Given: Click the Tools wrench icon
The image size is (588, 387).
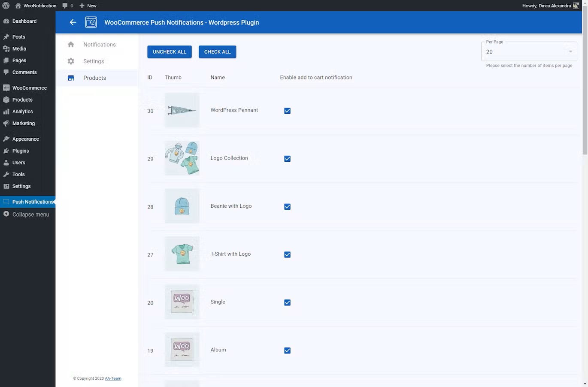Looking at the screenshot, I should tap(6, 174).
